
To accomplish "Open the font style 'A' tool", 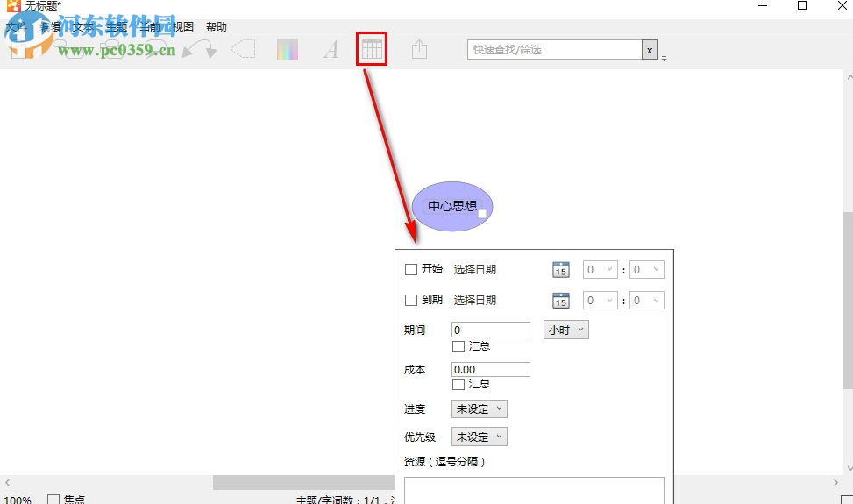I will coord(331,49).
